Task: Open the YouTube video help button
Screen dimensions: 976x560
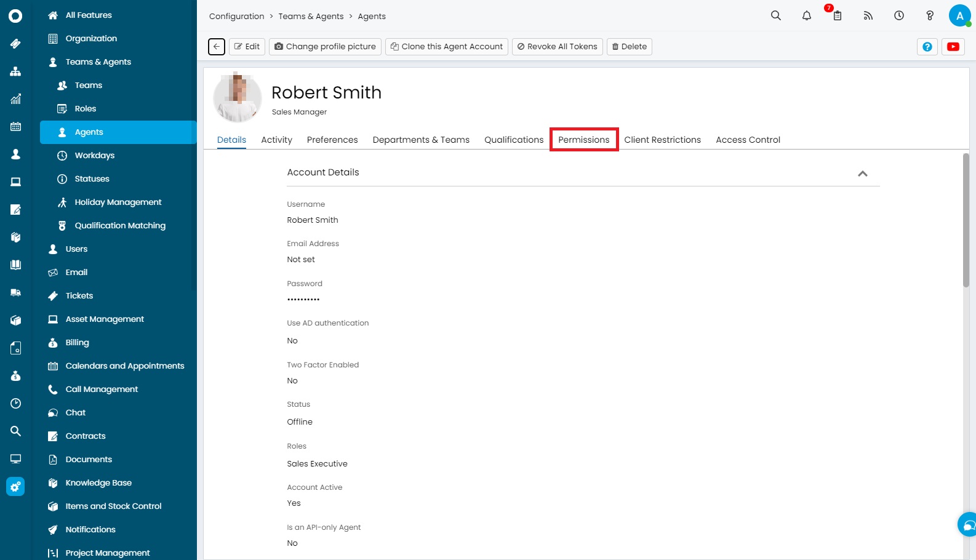Action: pyautogui.click(x=953, y=47)
